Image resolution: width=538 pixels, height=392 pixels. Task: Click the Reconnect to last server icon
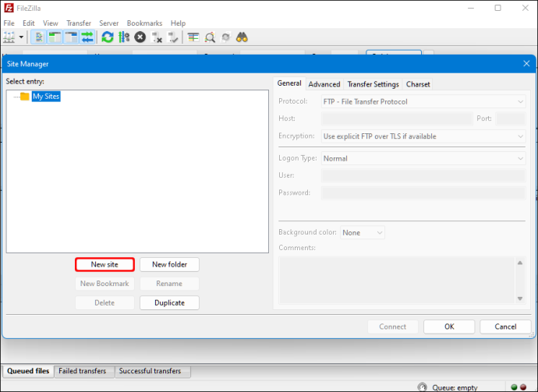coord(172,37)
